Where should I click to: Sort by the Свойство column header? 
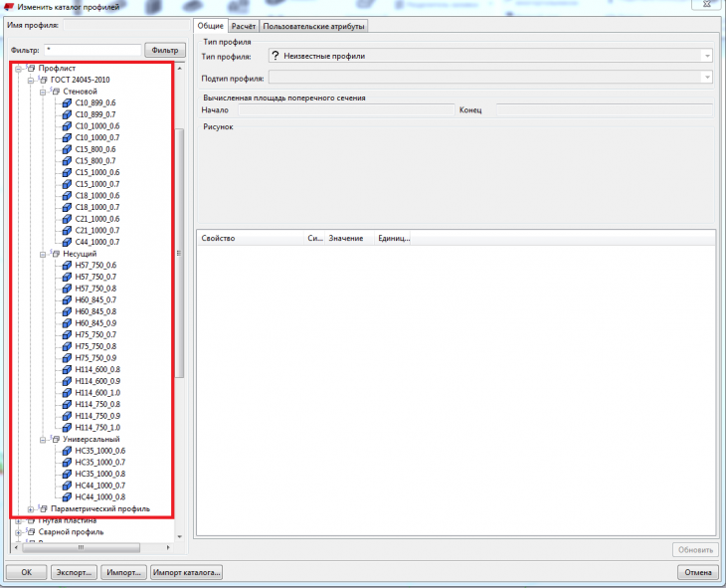[251, 238]
